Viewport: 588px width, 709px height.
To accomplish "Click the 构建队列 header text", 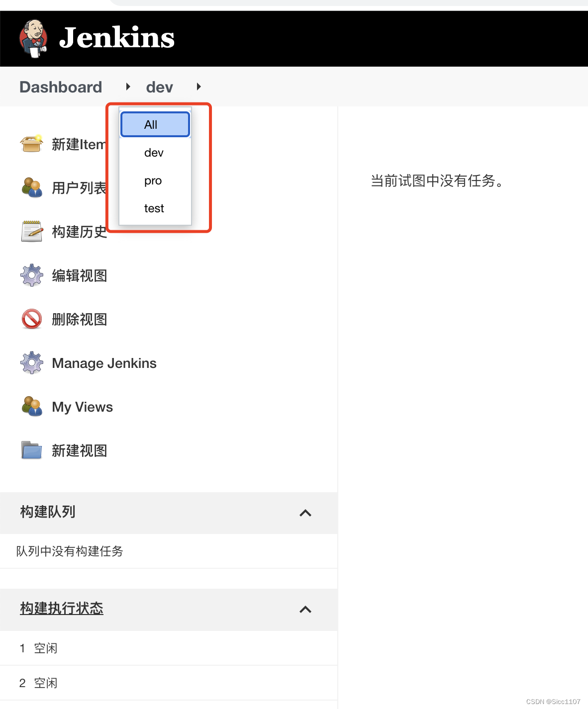I will tap(48, 512).
